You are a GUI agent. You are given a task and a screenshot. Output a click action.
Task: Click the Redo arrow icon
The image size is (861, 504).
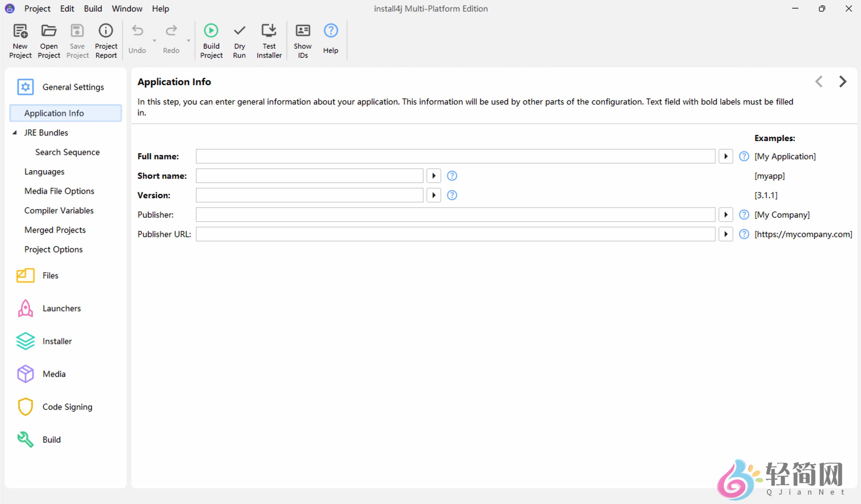pyautogui.click(x=171, y=31)
